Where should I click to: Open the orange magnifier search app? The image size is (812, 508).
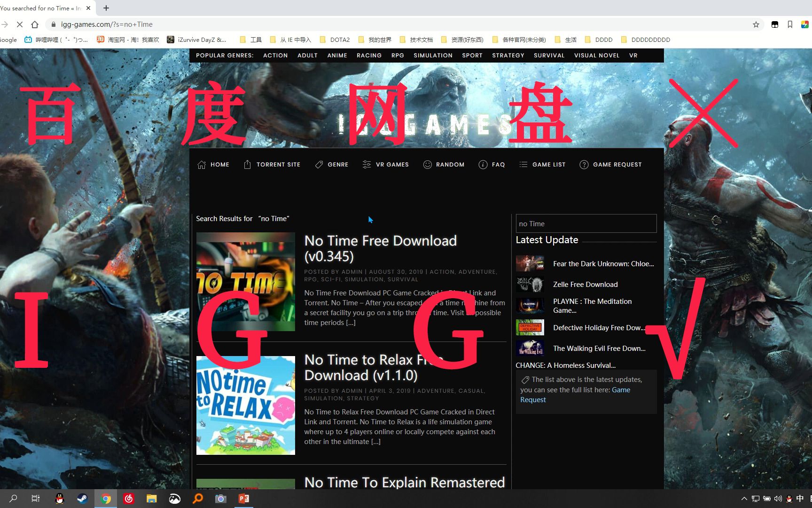tap(198, 499)
